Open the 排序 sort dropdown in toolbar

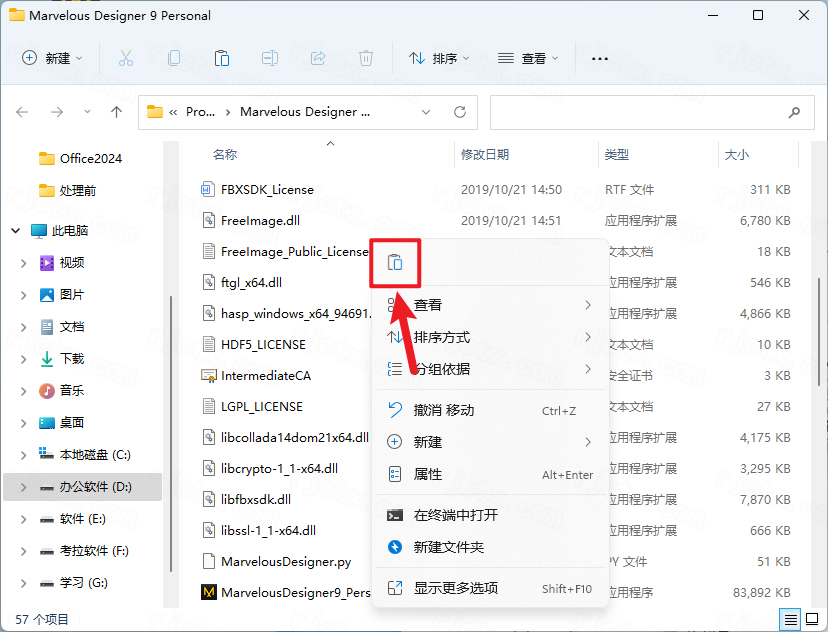click(x=439, y=58)
